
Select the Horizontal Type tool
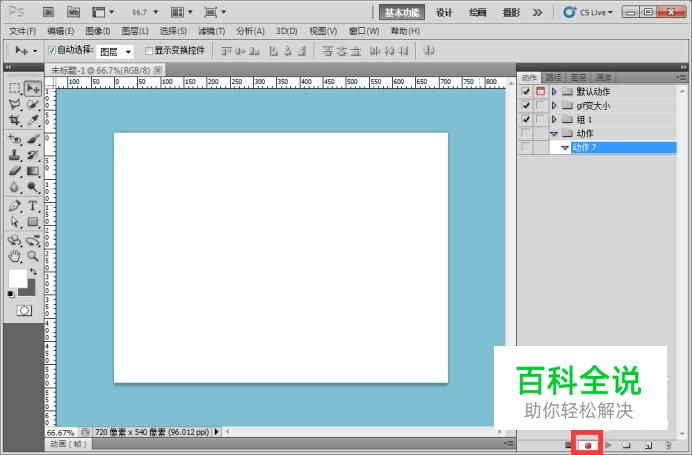point(33,206)
